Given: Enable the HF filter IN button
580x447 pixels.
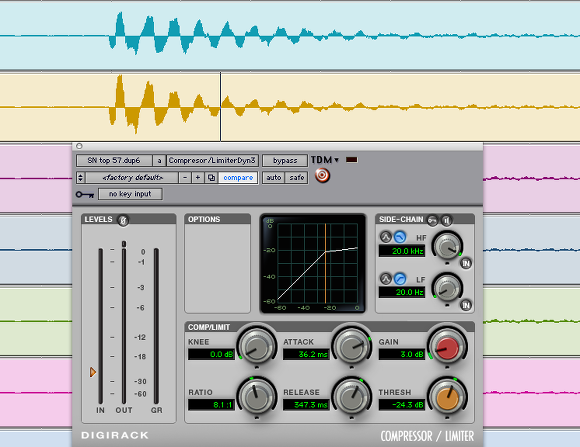Looking at the screenshot, I should [466, 263].
